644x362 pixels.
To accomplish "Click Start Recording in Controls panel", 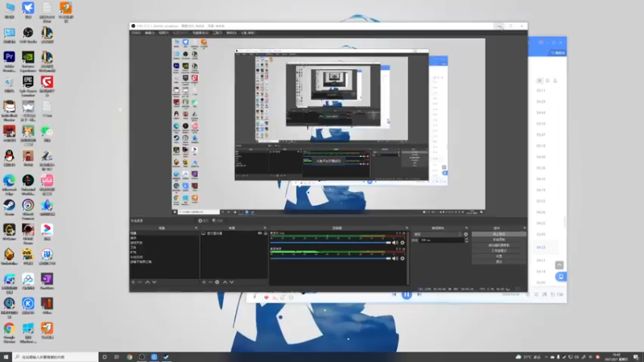I will (x=499, y=239).
